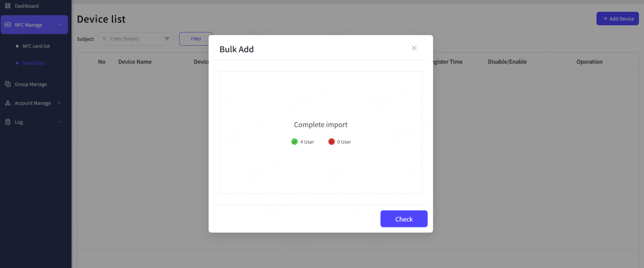
Task: Collapse the NFC Manage menu chevron
Action: [x=59, y=25]
